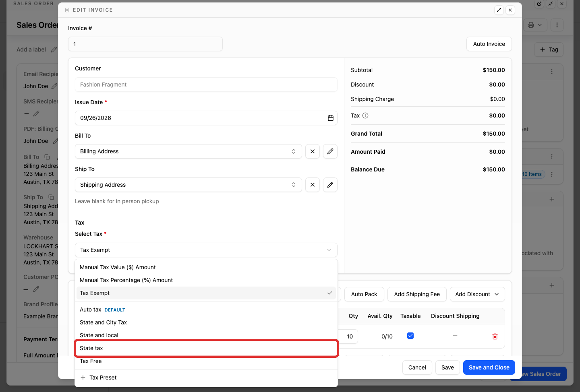Close the Edit Invoice dialog
This screenshot has height=392, width=580.
[x=510, y=10]
